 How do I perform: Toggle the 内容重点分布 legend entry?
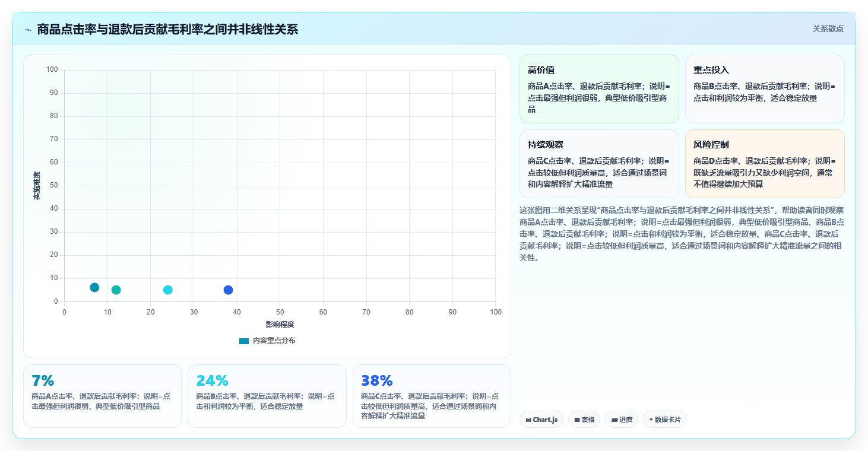(x=267, y=341)
